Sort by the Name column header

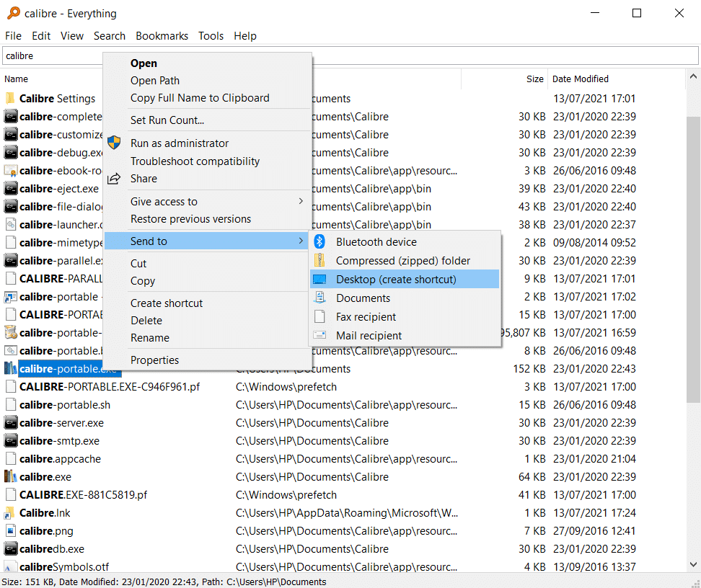[16, 79]
